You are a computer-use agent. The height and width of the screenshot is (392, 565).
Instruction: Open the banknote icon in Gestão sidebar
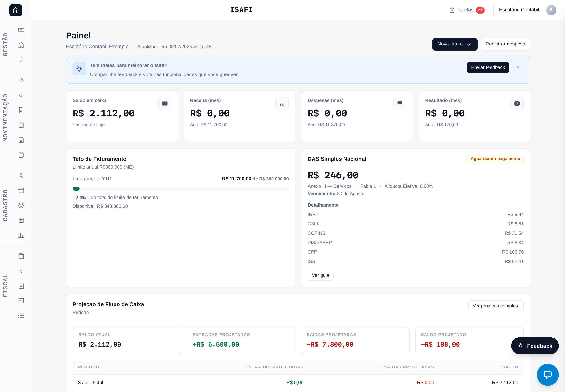coord(21,30)
